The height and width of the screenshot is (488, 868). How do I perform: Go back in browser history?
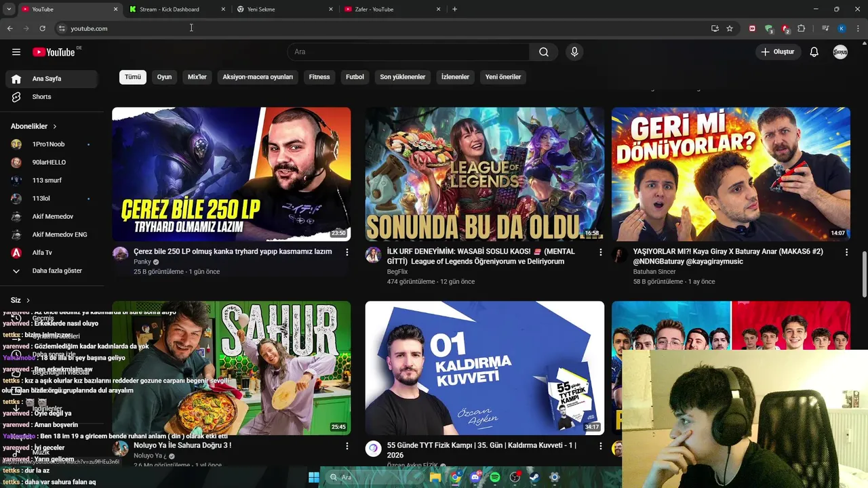point(9,28)
